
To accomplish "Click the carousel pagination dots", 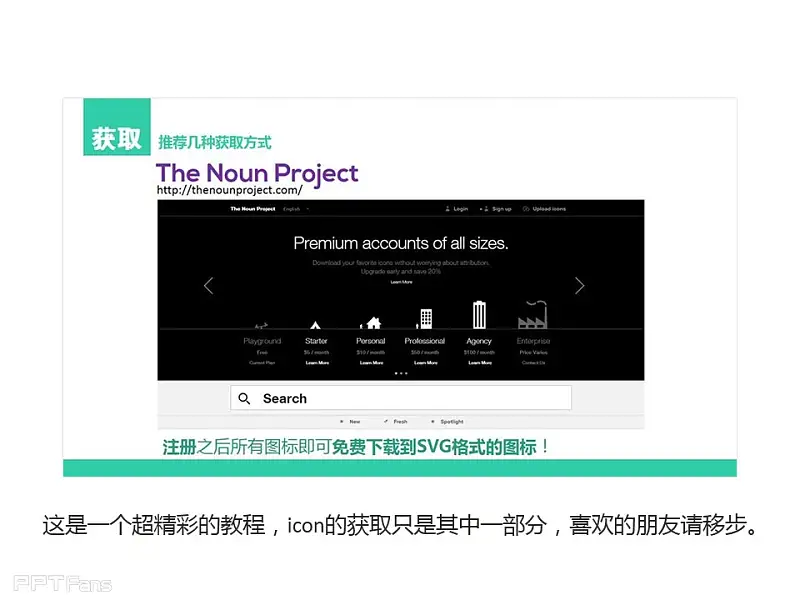I will point(401,373).
